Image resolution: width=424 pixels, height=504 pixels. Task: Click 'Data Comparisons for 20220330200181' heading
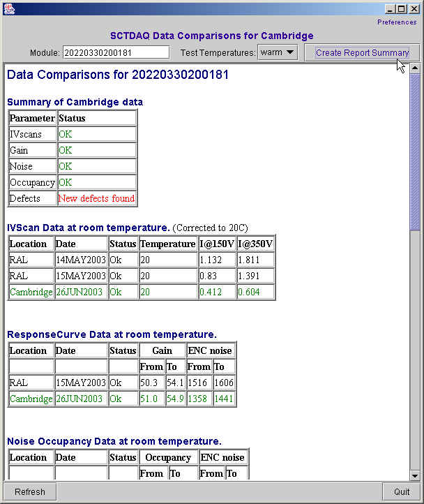click(x=118, y=75)
